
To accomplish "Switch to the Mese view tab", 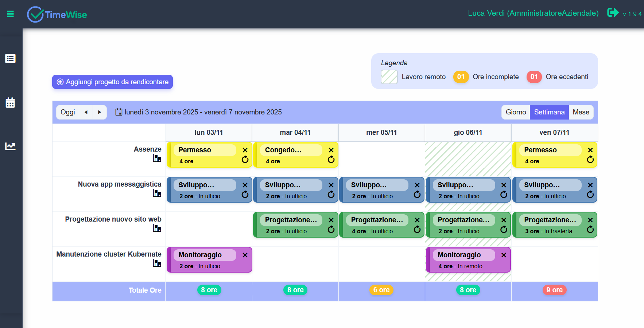I will [x=581, y=112].
